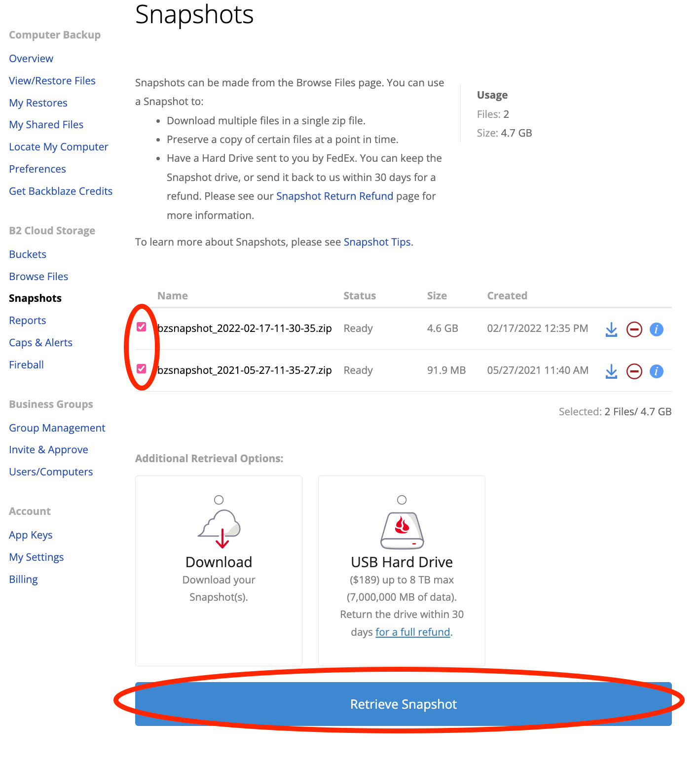Open Group Management page
This screenshot has width=700, height=760.
coord(57,428)
